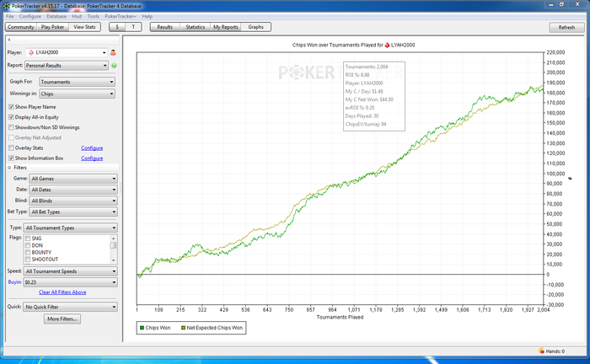Switch to the Statistics tab
This screenshot has height=364, width=590.
196,27
